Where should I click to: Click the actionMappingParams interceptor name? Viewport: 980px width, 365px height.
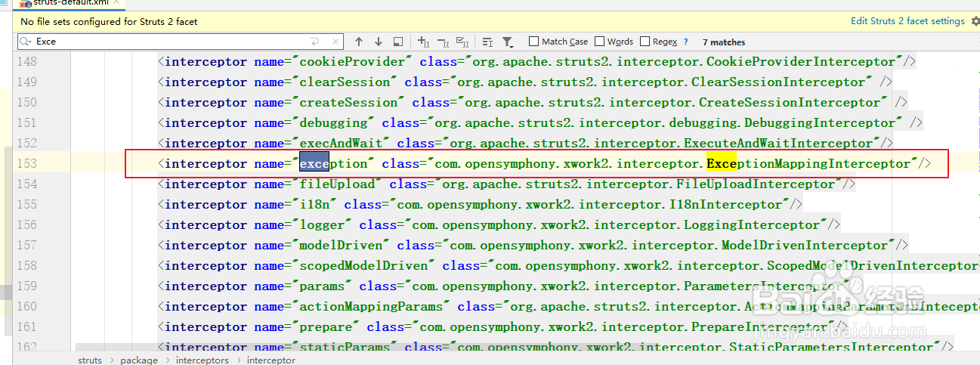pyautogui.click(x=372, y=306)
